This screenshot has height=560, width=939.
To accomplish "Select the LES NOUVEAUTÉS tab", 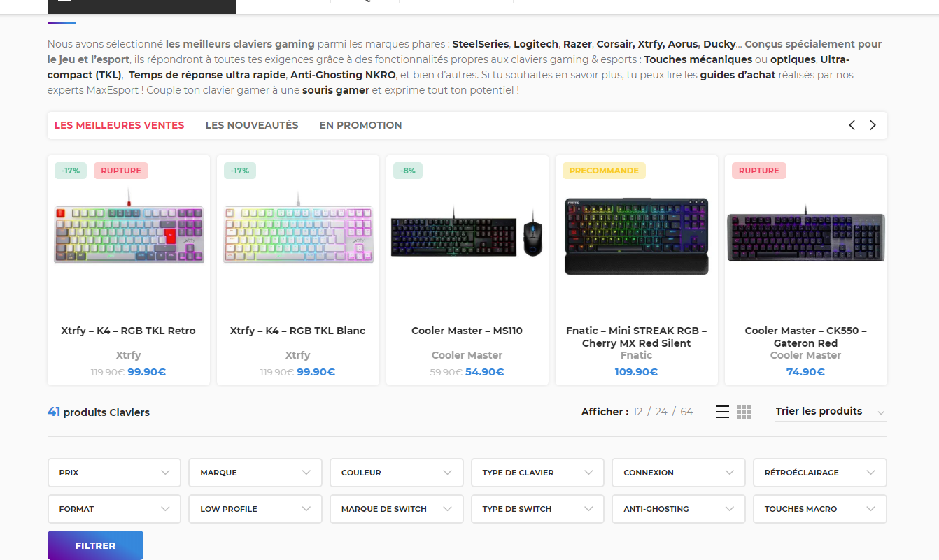I will click(x=252, y=125).
